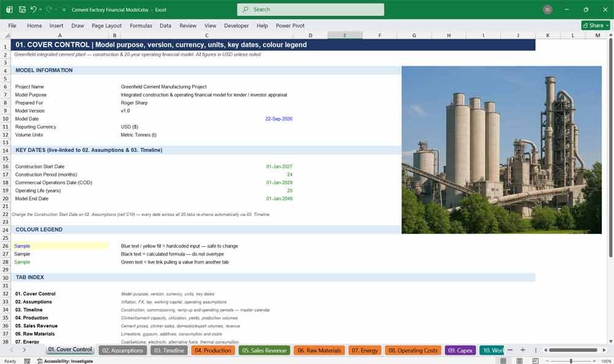The height and width of the screenshot is (364, 614).
Task: Click the Select All corner triangle
Action: (7, 36)
